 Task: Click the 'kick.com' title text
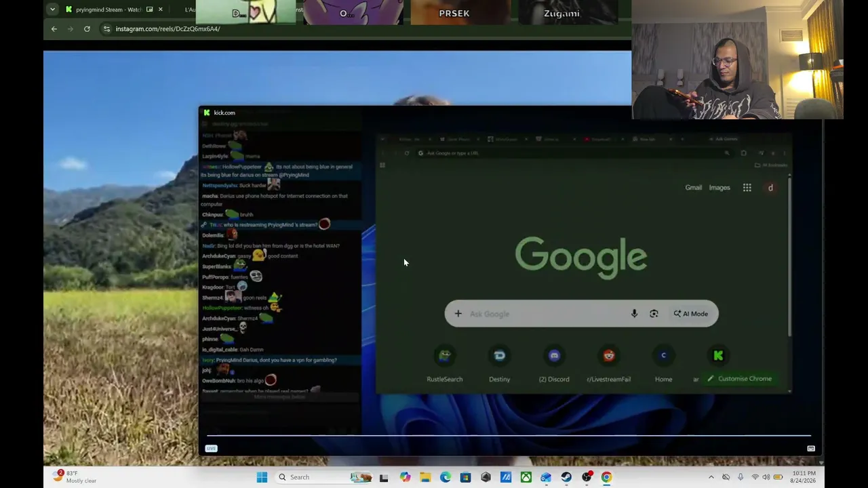click(224, 113)
